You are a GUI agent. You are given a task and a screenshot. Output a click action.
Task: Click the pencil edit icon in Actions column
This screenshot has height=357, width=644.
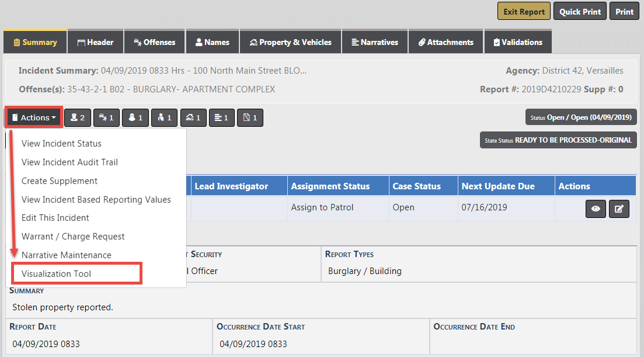click(618, 209)
